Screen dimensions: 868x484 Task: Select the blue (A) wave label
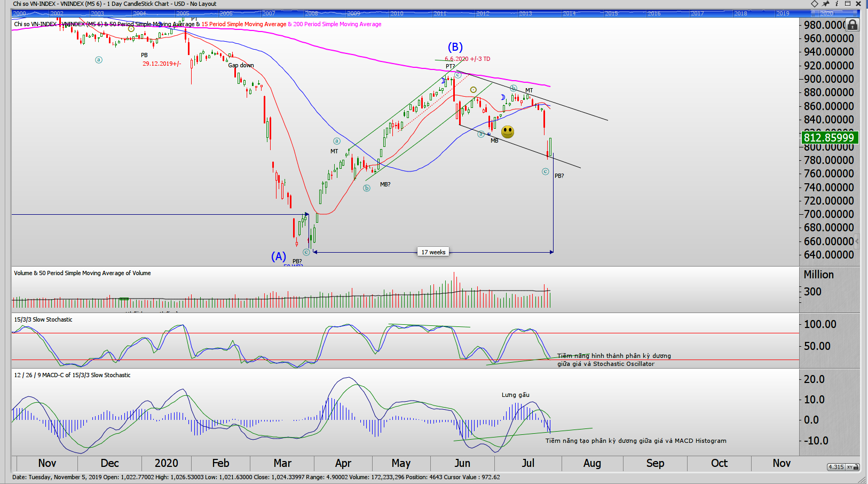278,256
